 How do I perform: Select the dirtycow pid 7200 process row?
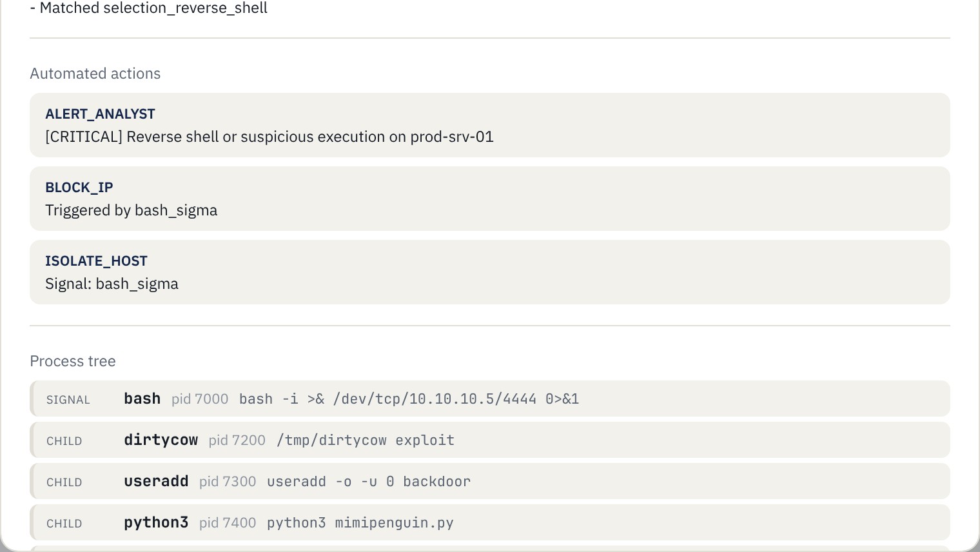coord(490,440)
